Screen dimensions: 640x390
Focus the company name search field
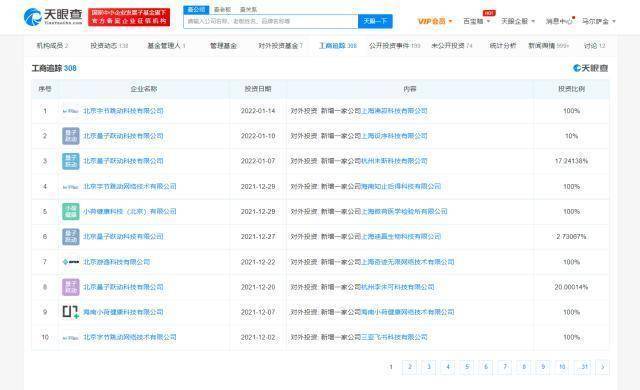point(271,21)
